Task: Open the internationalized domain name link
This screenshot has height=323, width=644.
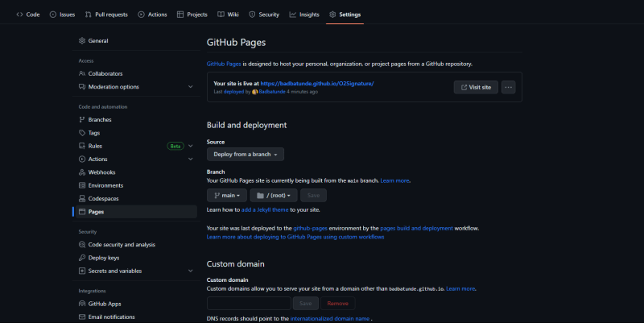Action: (x=330, y=318)
